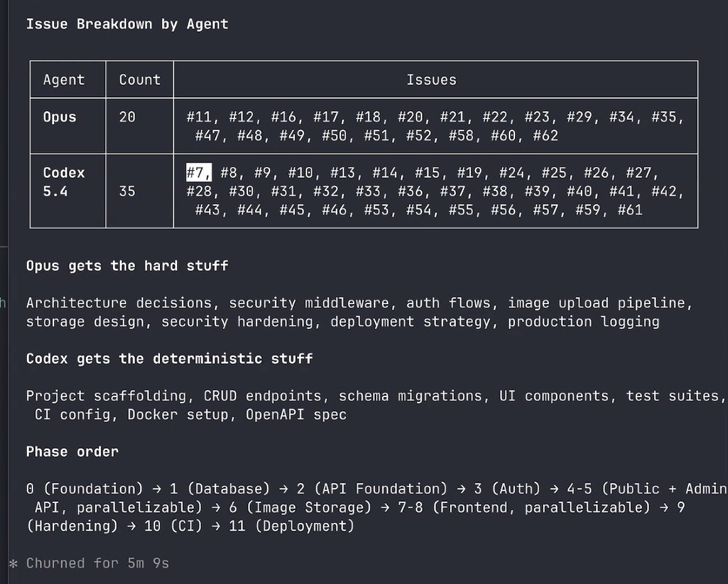Image resolution: width=728 pixels, height=584 pixels.
Task: Click the Codex gets the deterministic stuff heading
Action: (x=170, y=358)
